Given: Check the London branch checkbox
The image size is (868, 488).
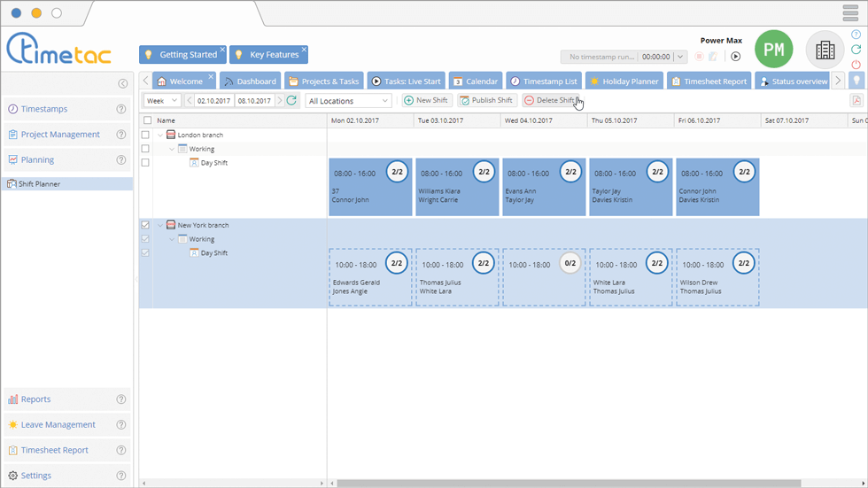Looking at the screenshot, I should pos(146,136).
